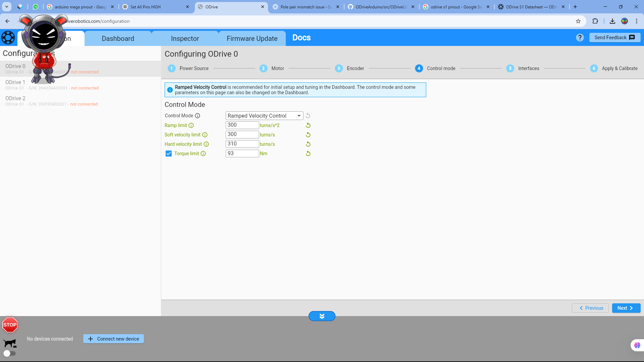644x362 pixels.
Task: Open the help question mark icon
Action: coord(580,38)
